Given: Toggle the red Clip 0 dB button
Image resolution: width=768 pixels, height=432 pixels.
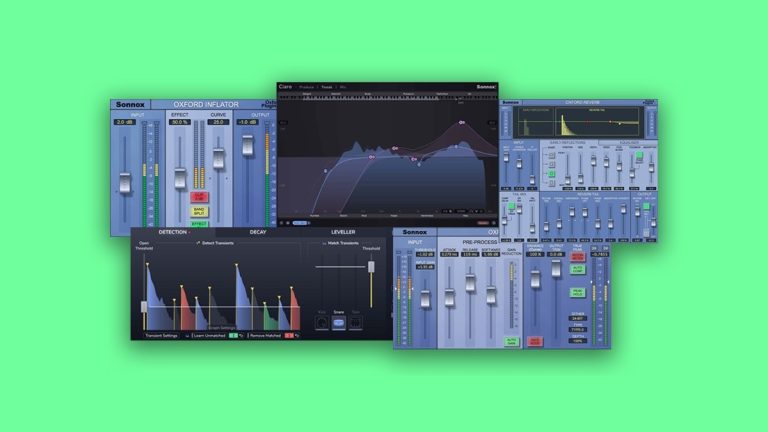Looking at the screenshot, I should [x=199, y=197].
